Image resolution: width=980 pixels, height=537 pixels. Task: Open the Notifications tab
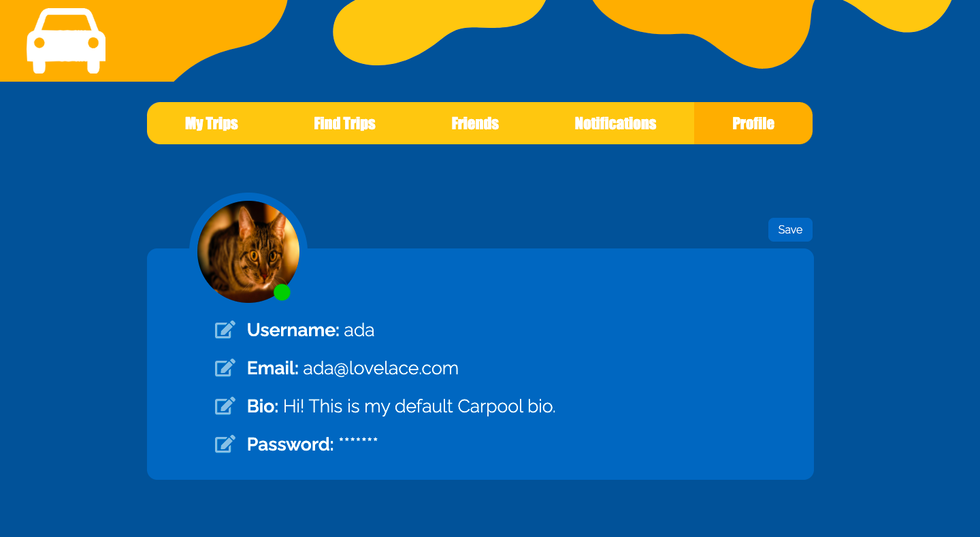tap(615, 123)
